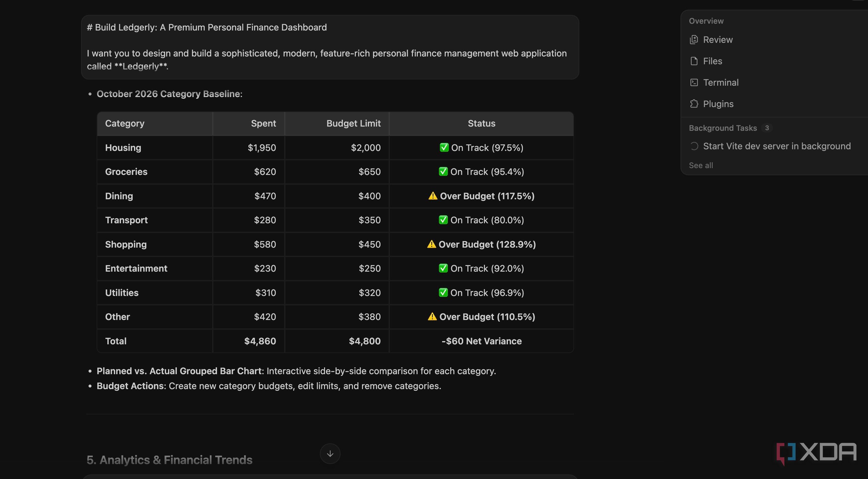Screen dimensions: 868x479
Task: Click the -$60 Net Variance cell
Action: [x=481, y=341]
